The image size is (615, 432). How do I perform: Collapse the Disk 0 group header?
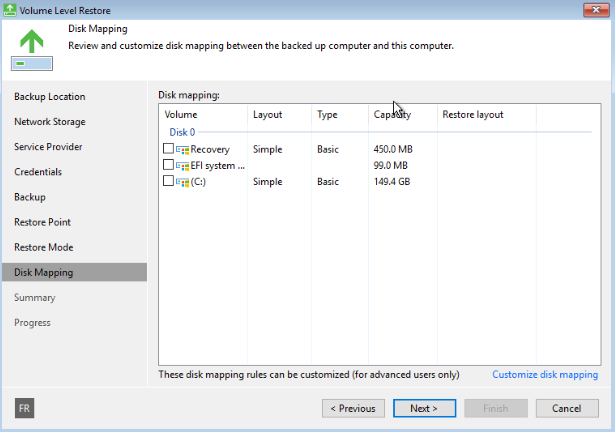pyautogui.click(x=182, y=132)
